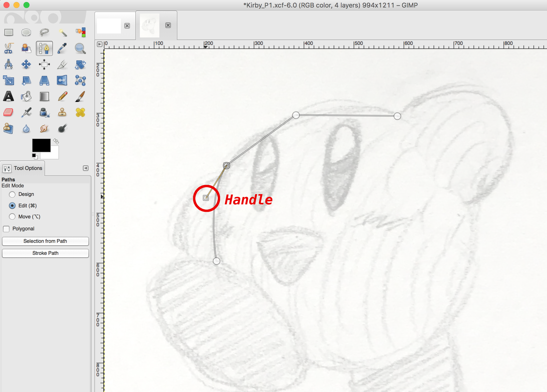Choose Edit edit mode radio button
547x392 pixels.
coord(12,206)
